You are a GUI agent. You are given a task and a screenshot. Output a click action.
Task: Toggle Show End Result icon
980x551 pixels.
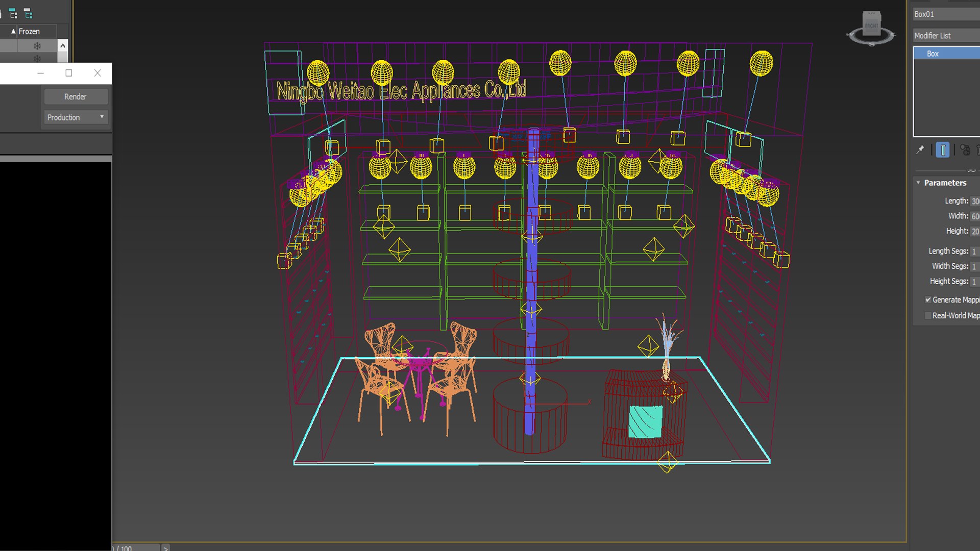tap(943, 149)
